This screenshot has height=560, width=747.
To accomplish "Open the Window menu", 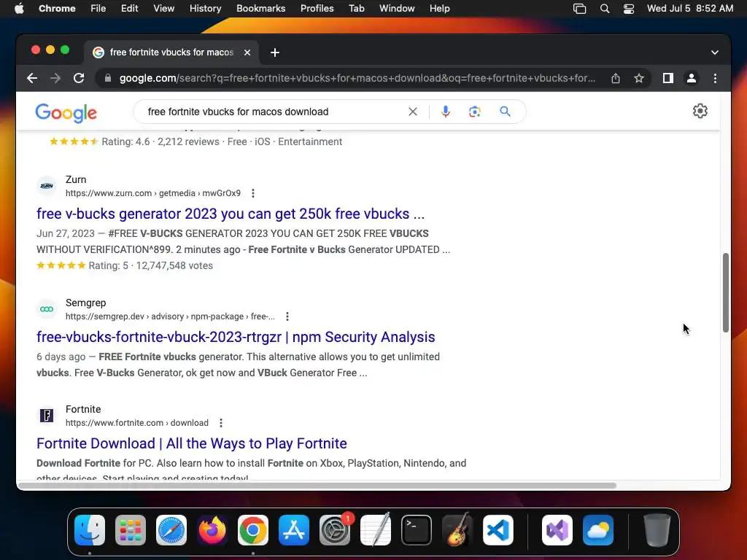I will 397,8.
